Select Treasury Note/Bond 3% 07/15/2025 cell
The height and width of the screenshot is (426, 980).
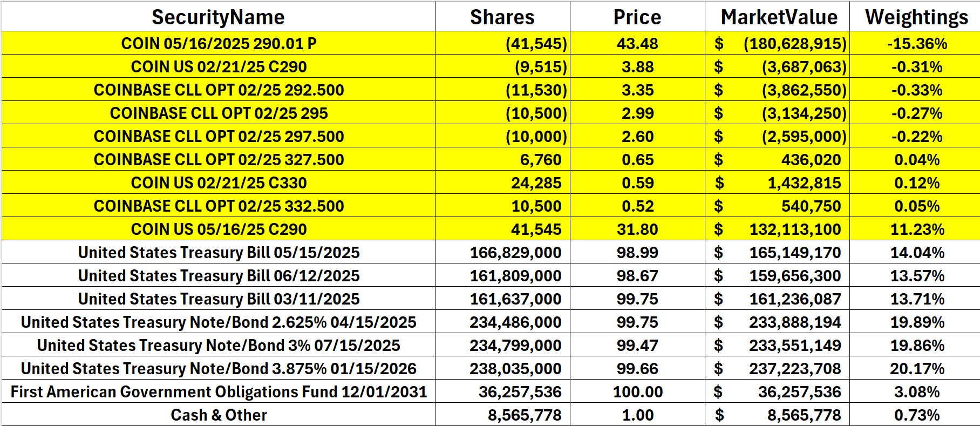click(219, 345)
